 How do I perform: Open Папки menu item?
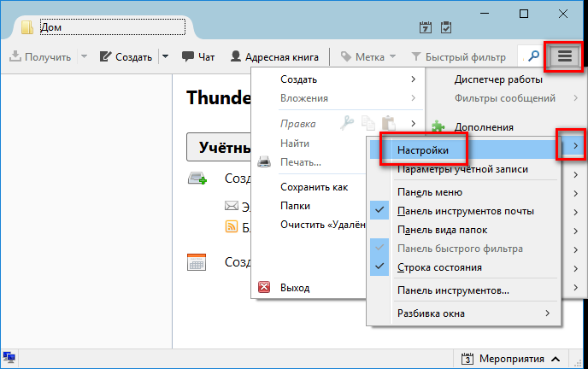point(295,206)
